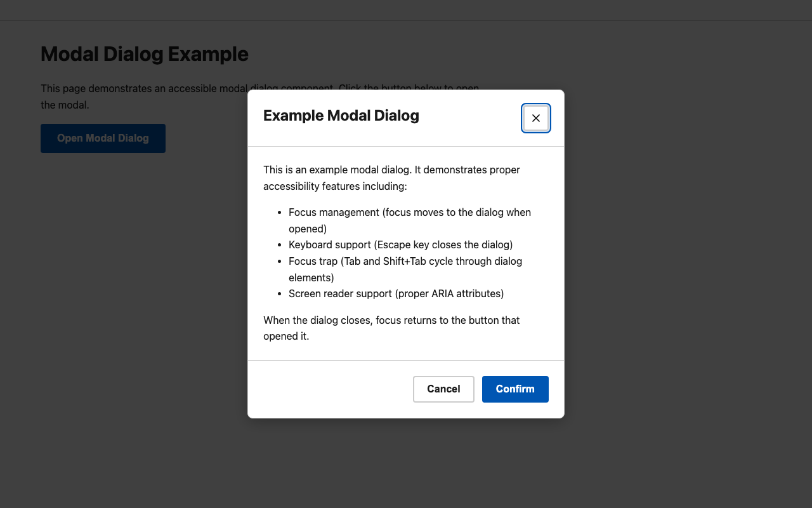Screen dimensions: 812x508
Task: Click the focus returns closing paragraph
Action: [391, 328]
